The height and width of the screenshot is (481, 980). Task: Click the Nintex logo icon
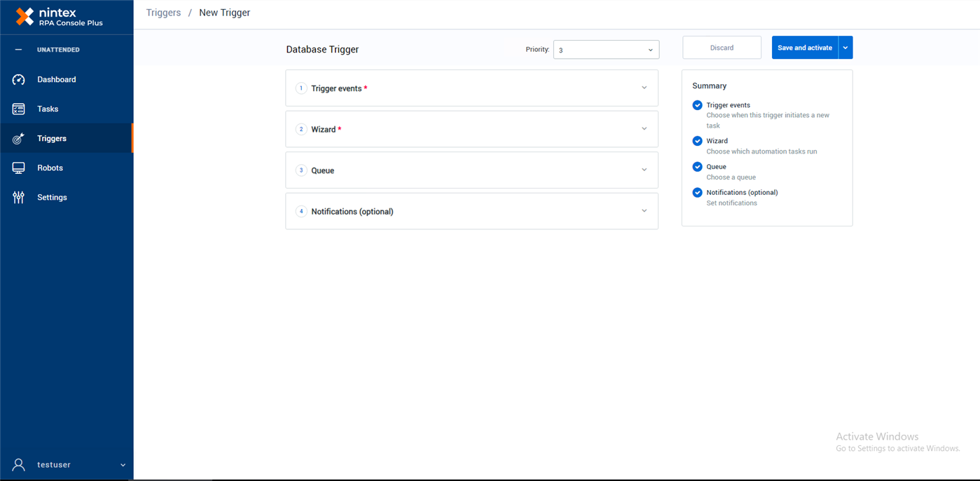point(25,17)
